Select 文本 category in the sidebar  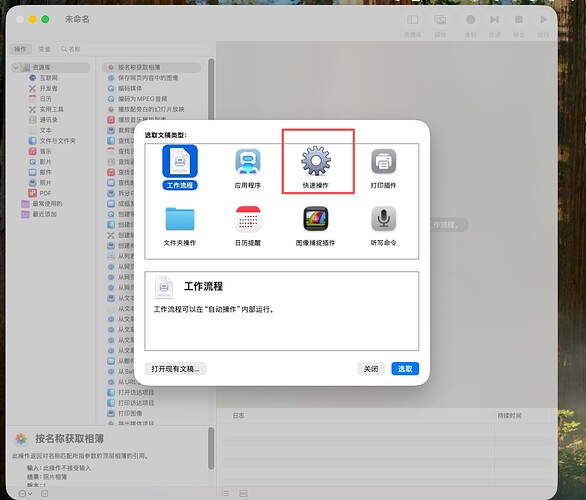(x=46, y=130)
